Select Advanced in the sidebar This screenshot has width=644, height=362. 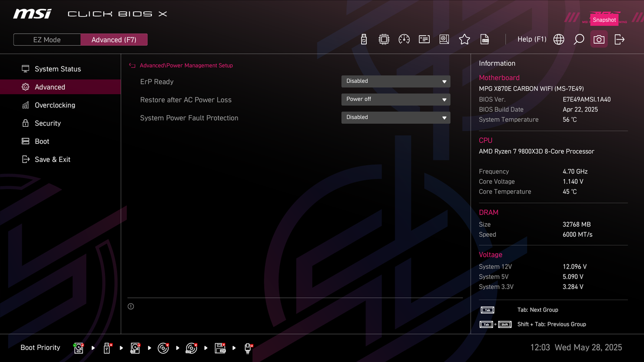click(60, 87)
